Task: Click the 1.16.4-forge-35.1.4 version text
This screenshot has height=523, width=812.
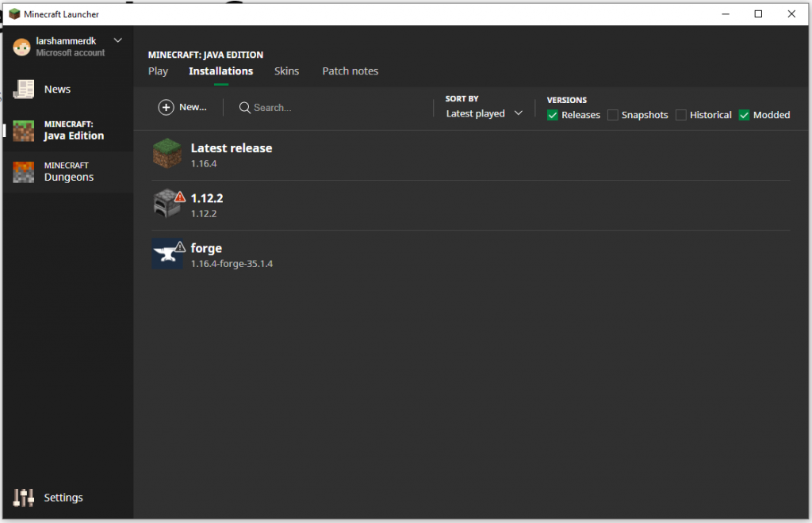Action: tap(232, 264)
